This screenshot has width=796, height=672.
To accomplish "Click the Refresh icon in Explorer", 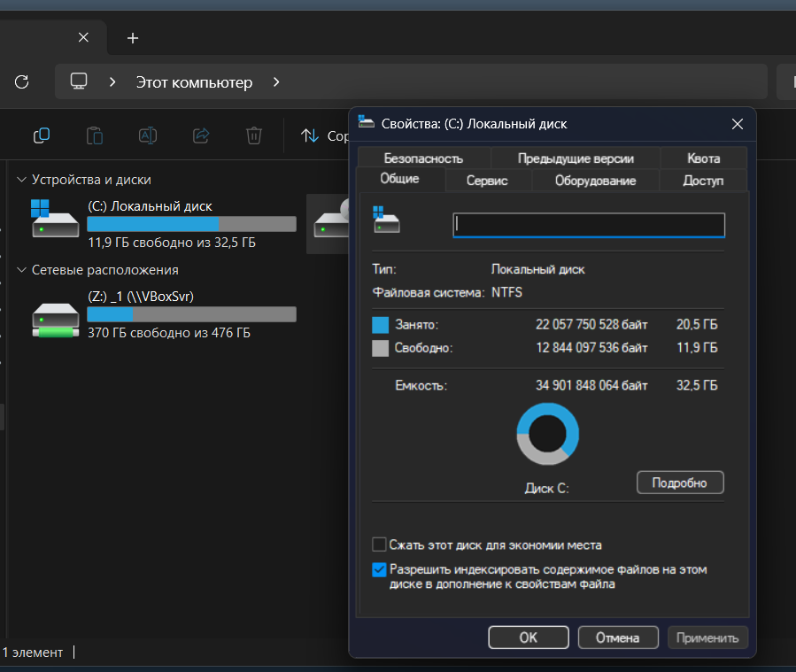I will (22, 81).
